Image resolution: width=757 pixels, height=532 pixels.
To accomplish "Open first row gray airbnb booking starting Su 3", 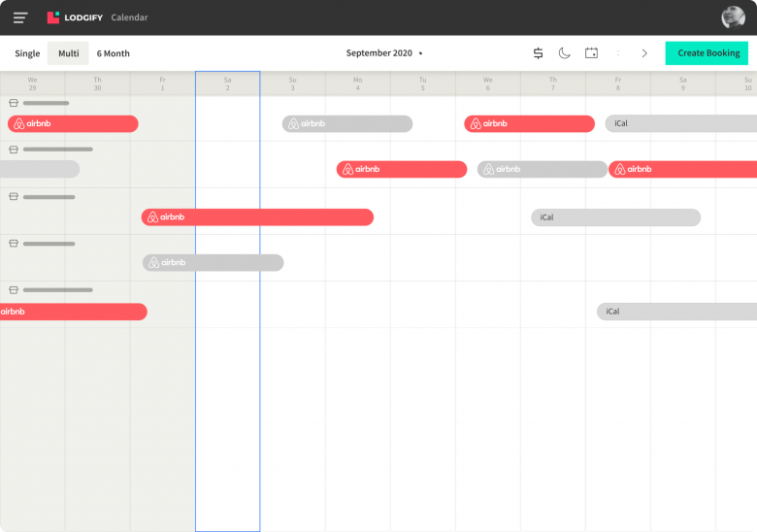I will (x=347, y=123).
